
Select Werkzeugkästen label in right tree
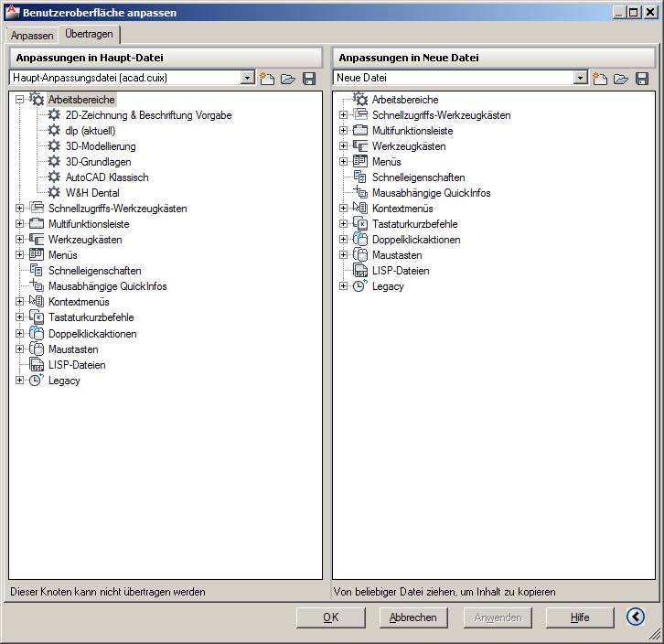pyautogui.click(x=409, y=146)
